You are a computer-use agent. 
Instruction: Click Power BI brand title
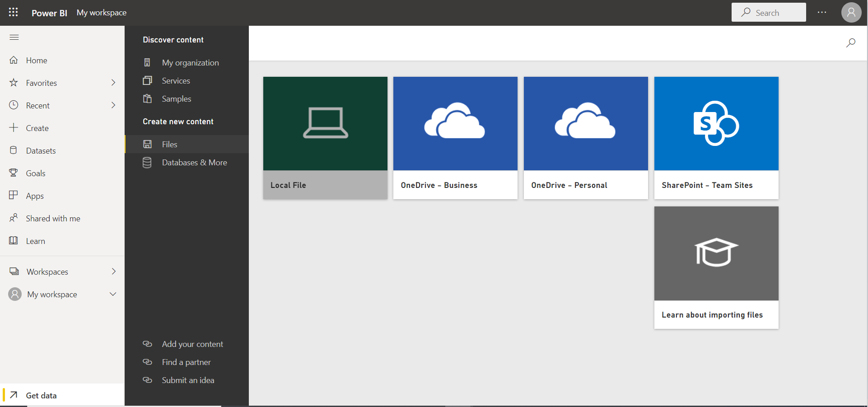pos(49,13)
